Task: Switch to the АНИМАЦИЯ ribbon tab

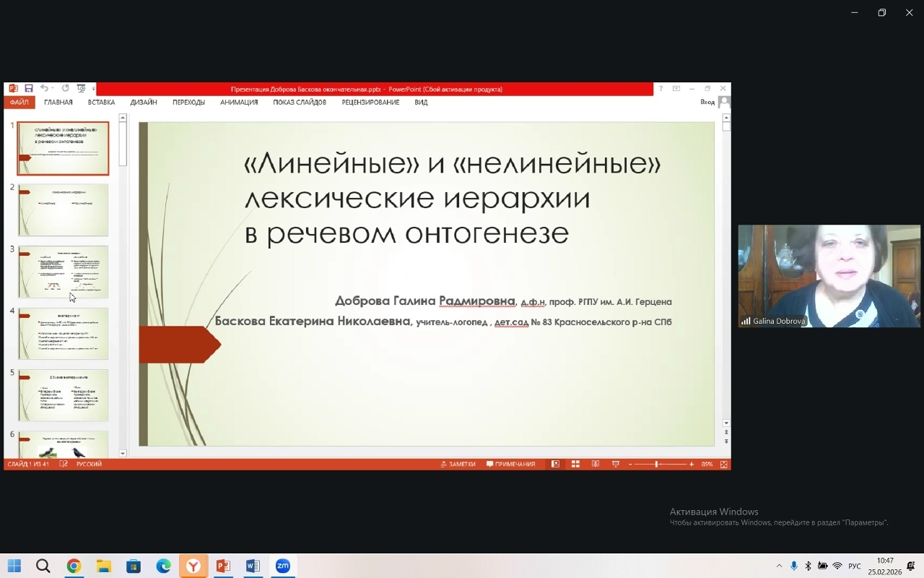Action: tap(239, 102)
